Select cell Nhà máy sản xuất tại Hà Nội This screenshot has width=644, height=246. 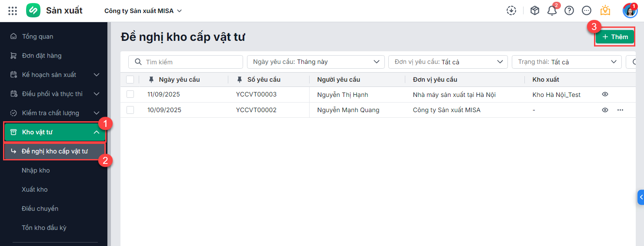[454, 94]
